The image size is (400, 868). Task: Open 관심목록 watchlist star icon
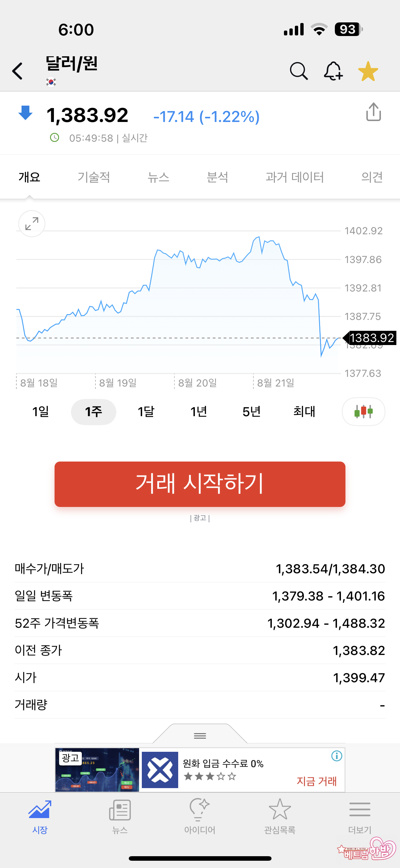click(x=280, y=815)
